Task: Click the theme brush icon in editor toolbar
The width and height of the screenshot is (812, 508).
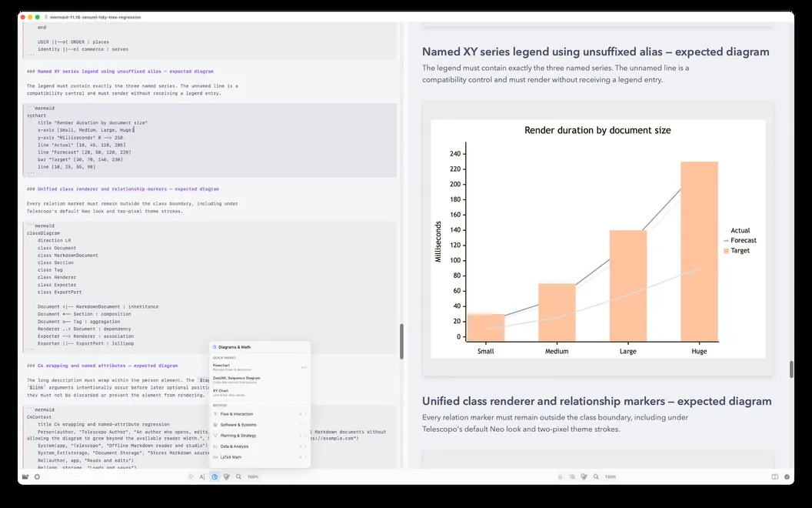Action: click(226, 477)
